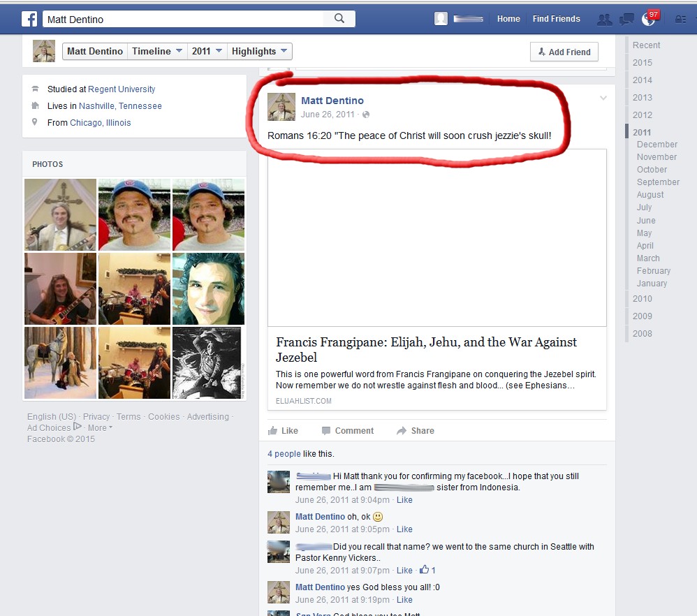Jump to 2008 in timeline navigator
The height and width of the screenshot is (616, 697).
[x=643, y=333]
